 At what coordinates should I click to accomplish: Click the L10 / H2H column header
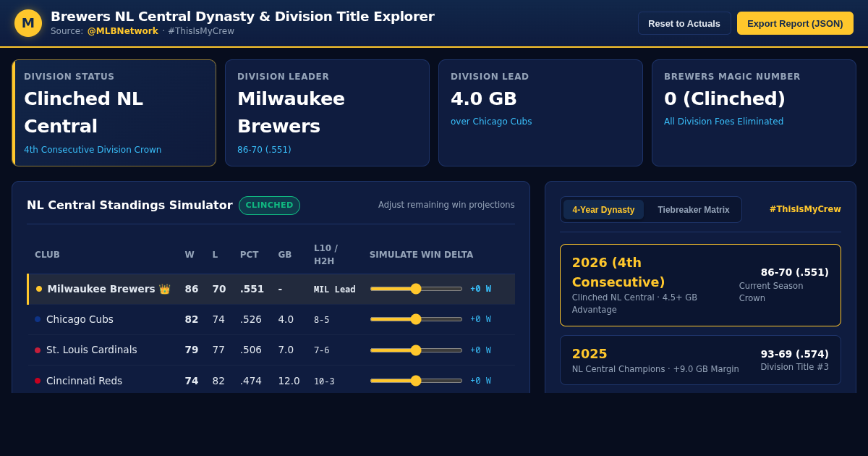pos(325,255)
